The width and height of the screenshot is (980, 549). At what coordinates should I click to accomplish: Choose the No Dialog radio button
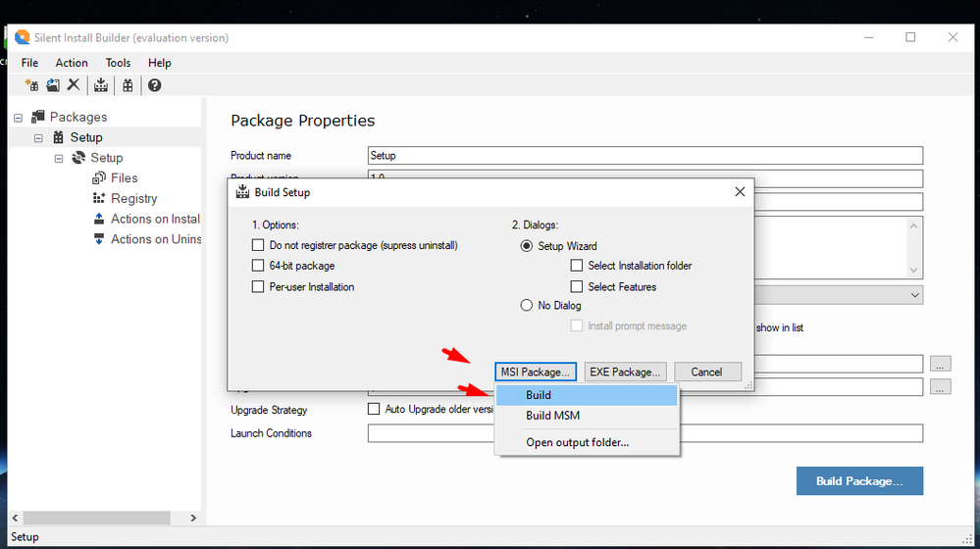[526, 305]
